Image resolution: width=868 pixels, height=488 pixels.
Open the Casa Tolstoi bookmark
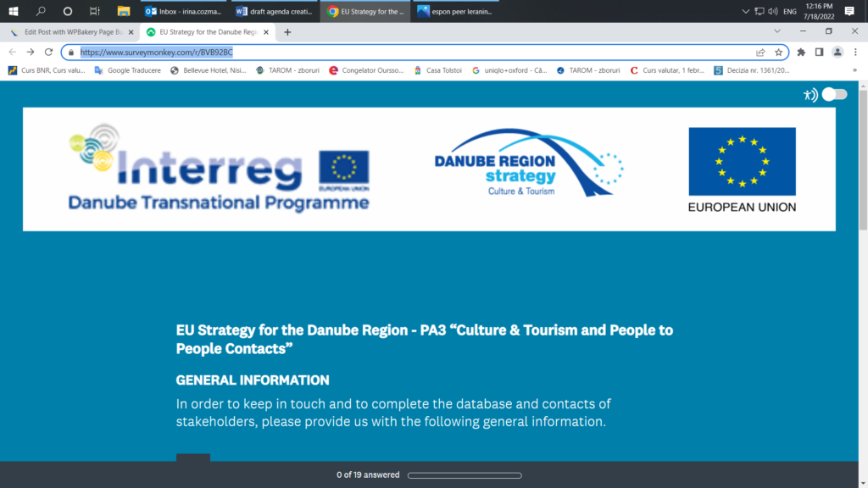click(x=438, y=70)
